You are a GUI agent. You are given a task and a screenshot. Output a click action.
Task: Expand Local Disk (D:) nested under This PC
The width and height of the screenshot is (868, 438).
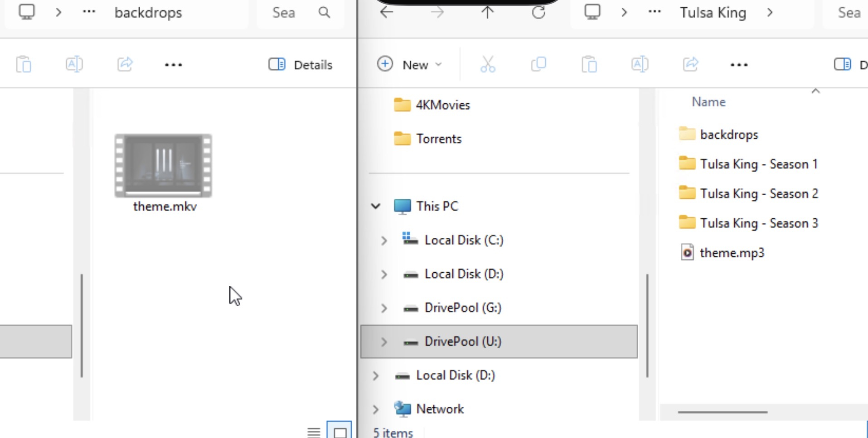[x=384, y=274]
